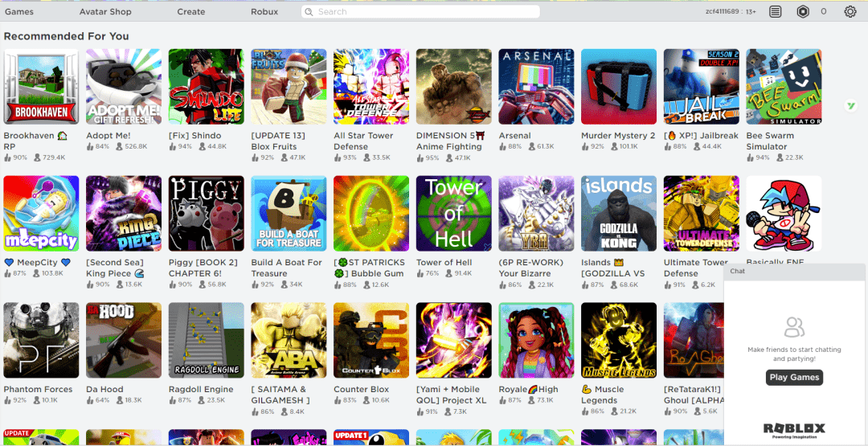
Task: Open Ro-Ghoul game thumbnail
Action: 694,340
